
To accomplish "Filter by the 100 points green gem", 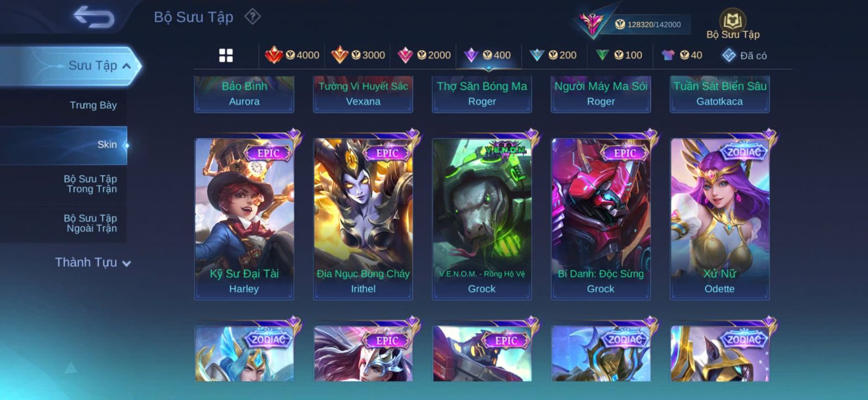I will [x=619, y=55].
